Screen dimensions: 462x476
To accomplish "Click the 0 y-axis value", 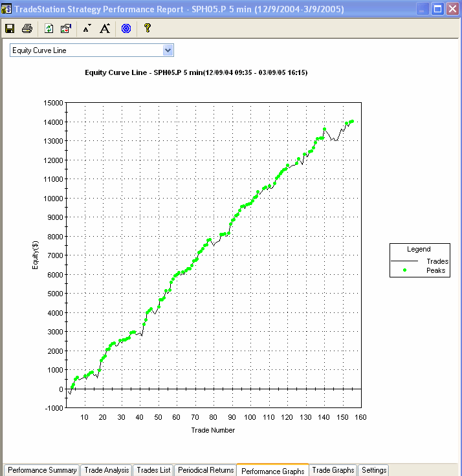I will 61,389.
